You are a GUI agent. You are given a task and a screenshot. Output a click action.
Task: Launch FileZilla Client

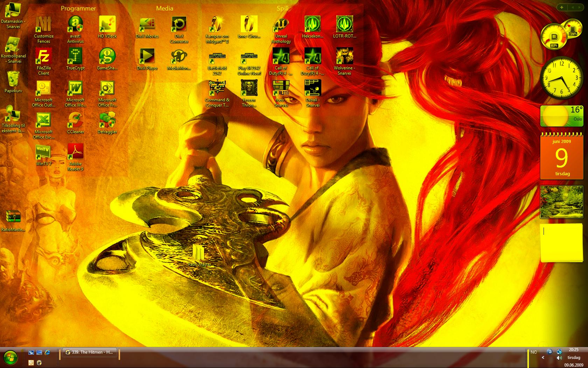point(43,62)
